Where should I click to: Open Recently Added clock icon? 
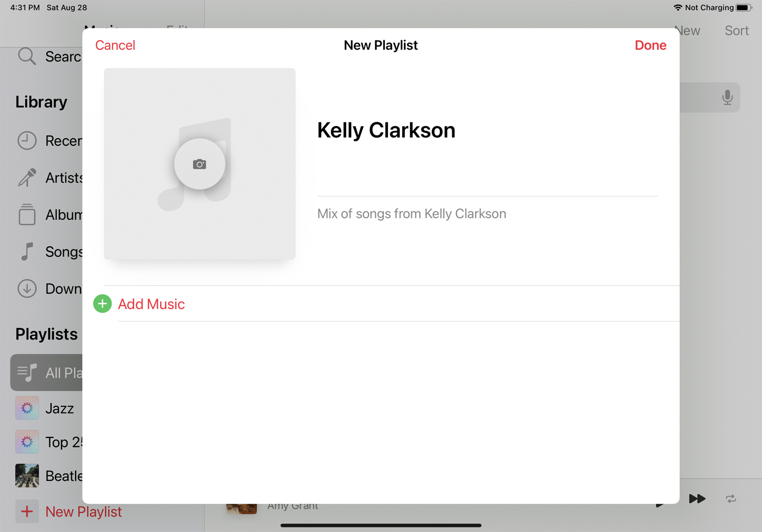click(27, 140)
